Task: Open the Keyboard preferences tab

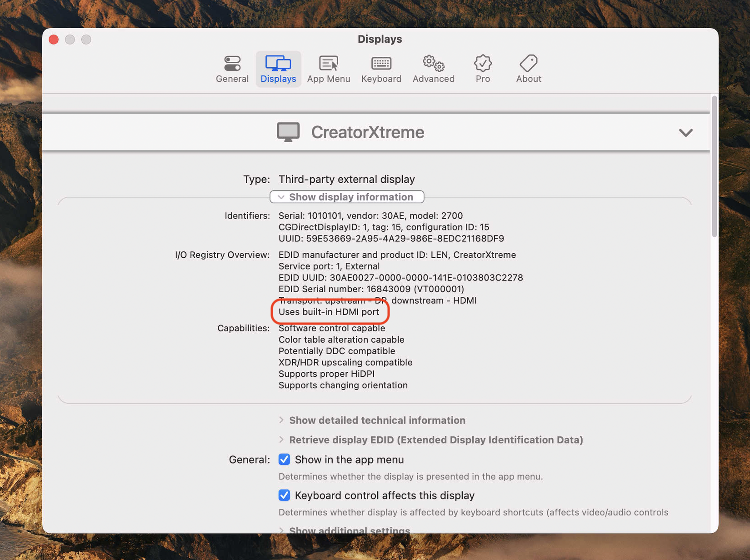Action: click(381, 69)
